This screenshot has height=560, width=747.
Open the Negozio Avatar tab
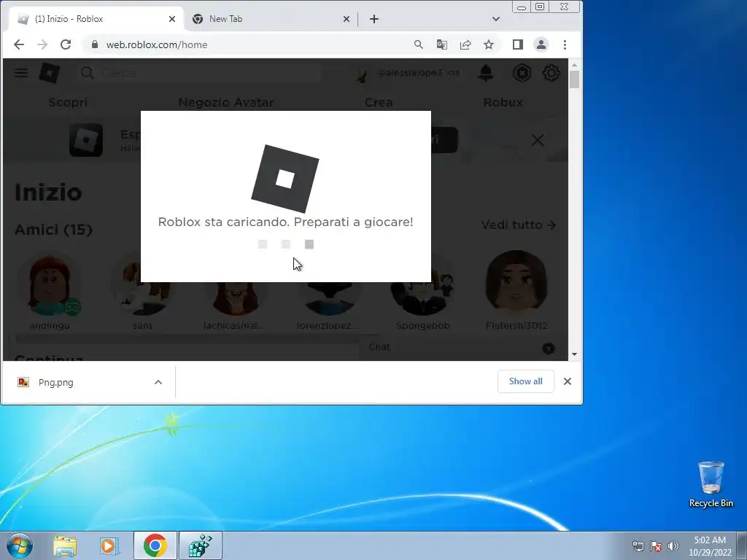point(226,102)
